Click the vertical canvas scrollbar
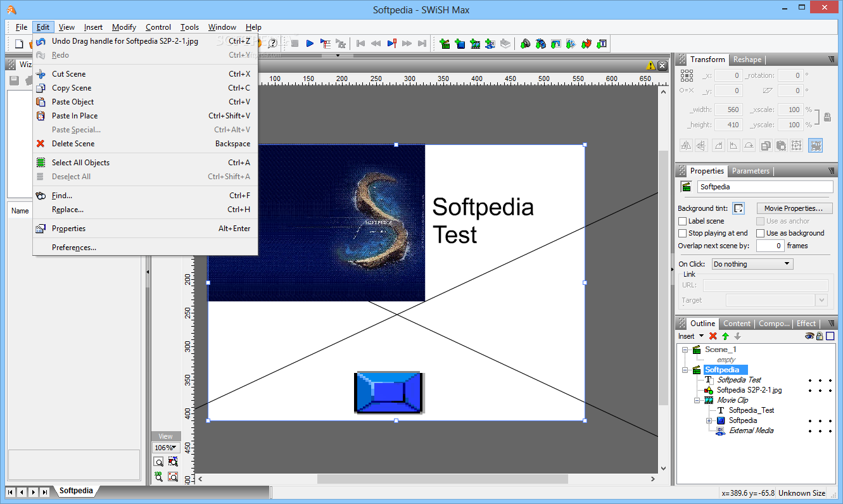Viewport: 843px width, 504px height. [x=663, y=279]
